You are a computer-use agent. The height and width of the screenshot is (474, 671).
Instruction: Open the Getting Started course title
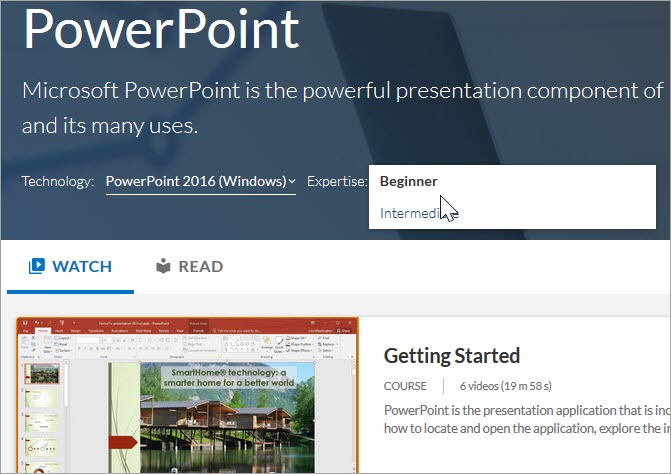[451, 355]
